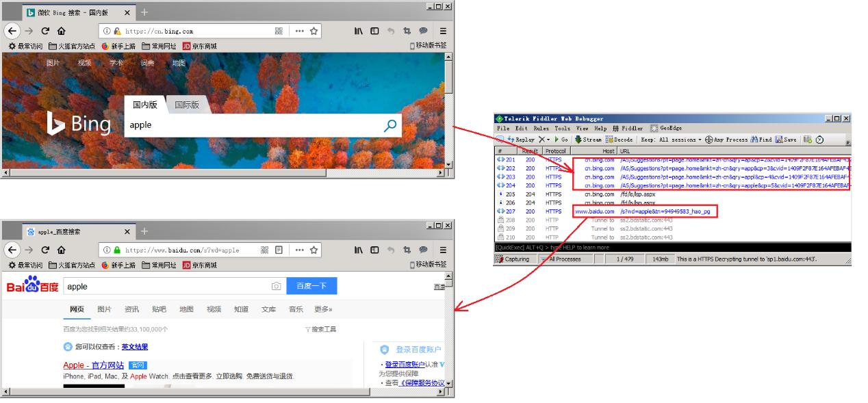
Task: Click Back button in the Bing browser window
Action: pos(12,31)
